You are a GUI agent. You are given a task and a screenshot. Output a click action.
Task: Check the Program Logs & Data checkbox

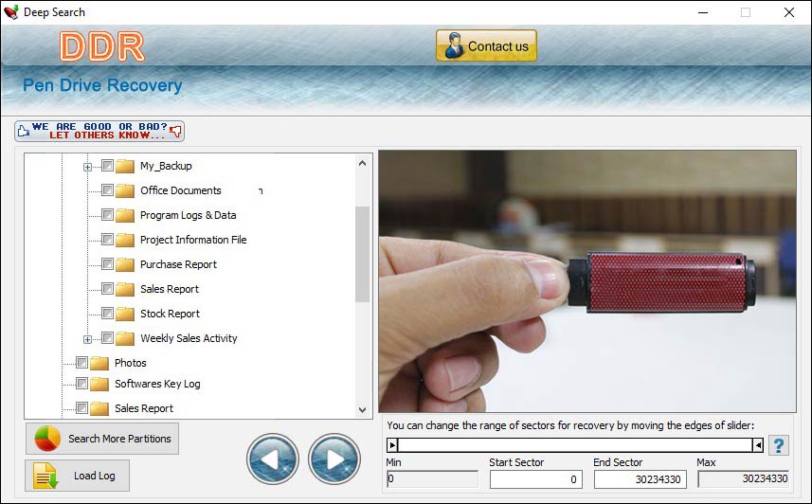pos(107,214)
